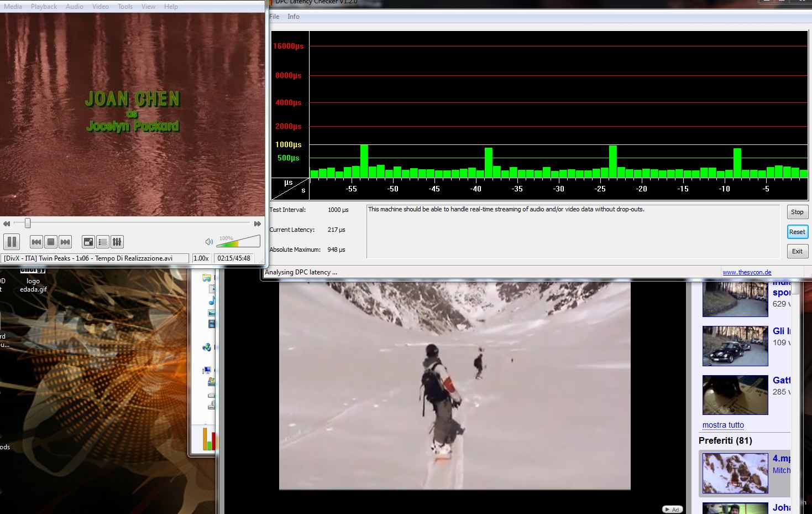Stop VLC playback
Viewport: 812px width, 514px height.
tap(51, 242)
